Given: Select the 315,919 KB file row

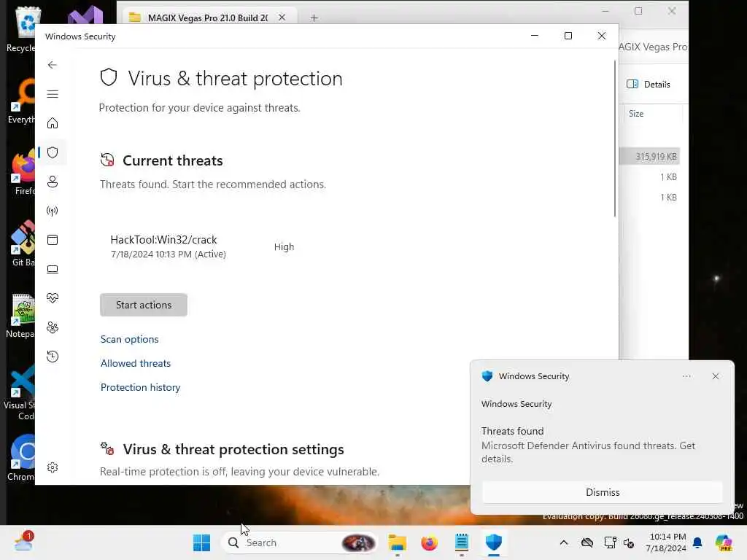Looking at the screenshot, I should coord(650,156).
